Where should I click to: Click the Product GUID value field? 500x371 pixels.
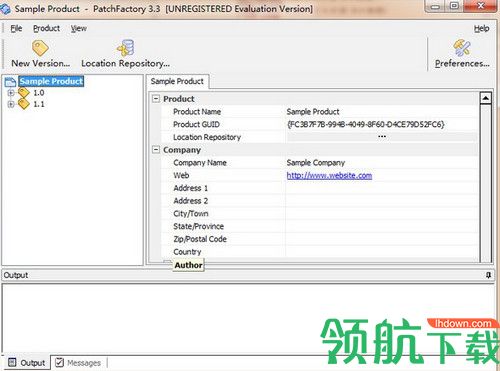coord(382,124)
